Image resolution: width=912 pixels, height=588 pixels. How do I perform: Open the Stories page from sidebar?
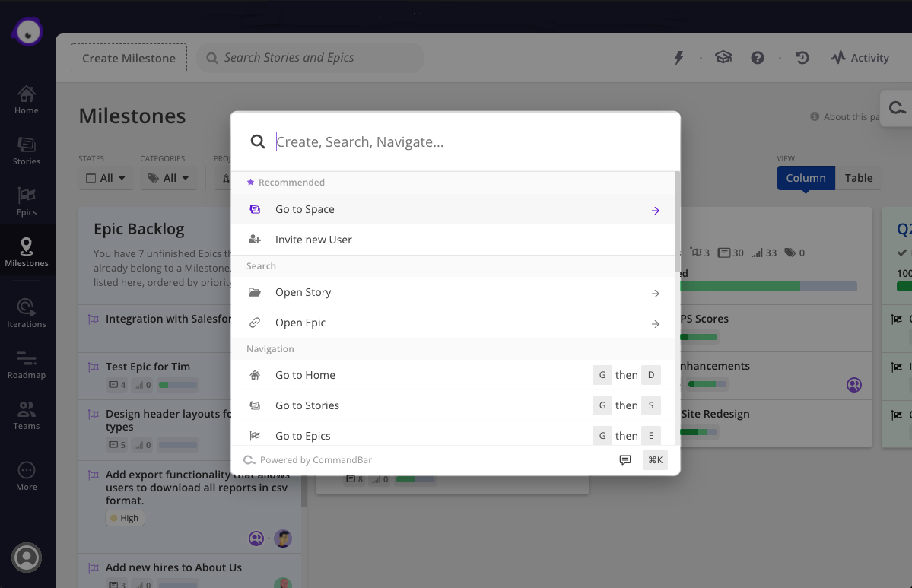point(26,151)
